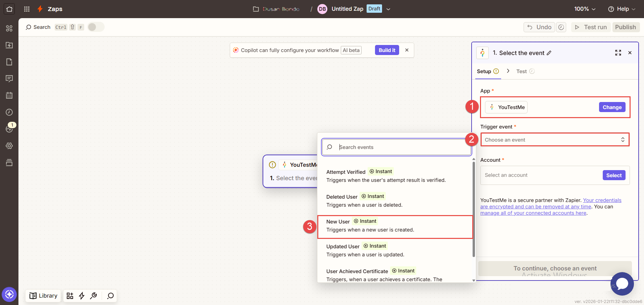Click the lightning bolt icon in bottom toolbar
The width and height of the screenshot is (644, 305).
pyautogui.click(x=82, y=296)
